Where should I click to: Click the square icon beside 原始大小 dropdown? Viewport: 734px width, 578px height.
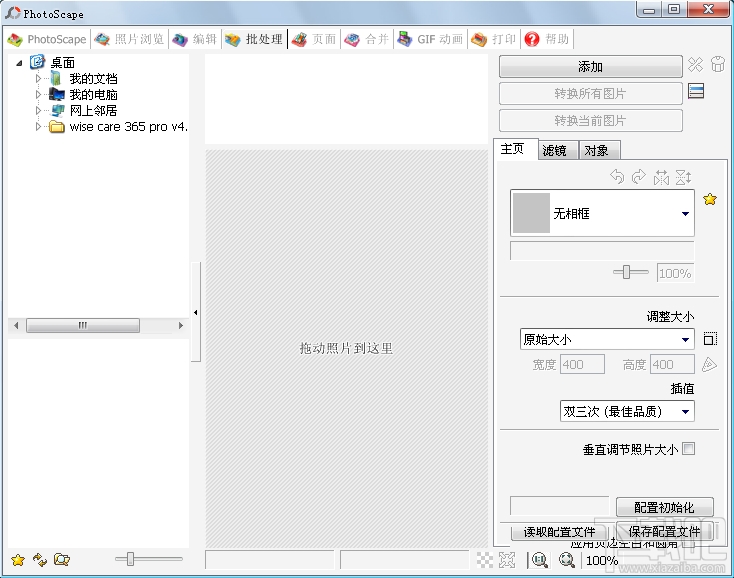710,339
